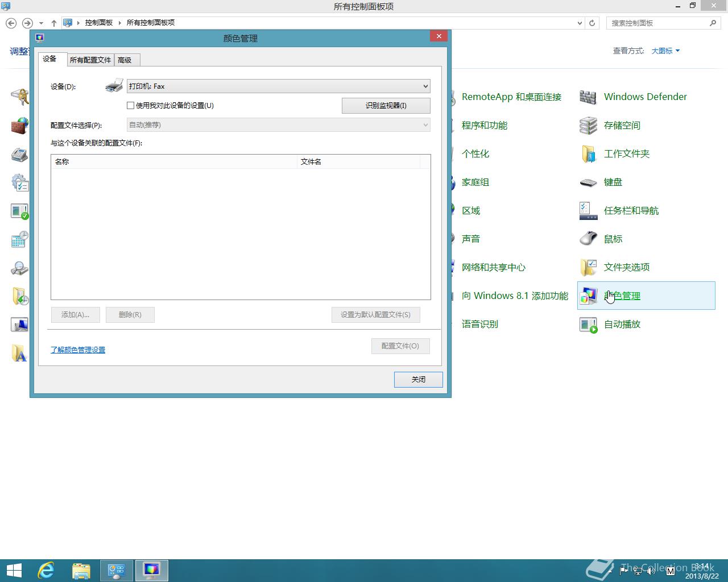Screen dimensions: 728x582
Task: Open the phone and modem icon
Action: click(x=20, y=154)
